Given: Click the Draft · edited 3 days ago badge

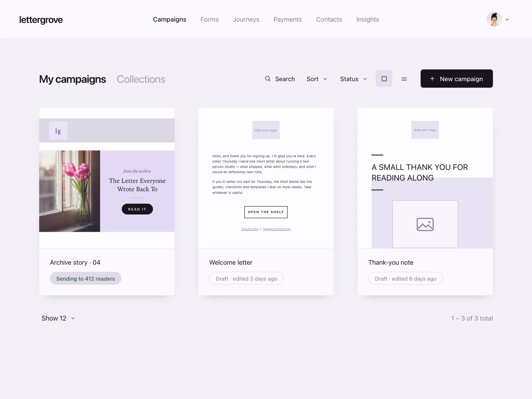Looking at the screenshot, I should click(246, 279).
